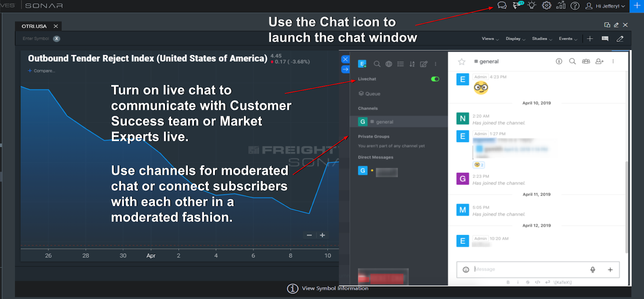Favorite the general channel with the star
This screenshot has height=299, width=644.
coord(462,61)
